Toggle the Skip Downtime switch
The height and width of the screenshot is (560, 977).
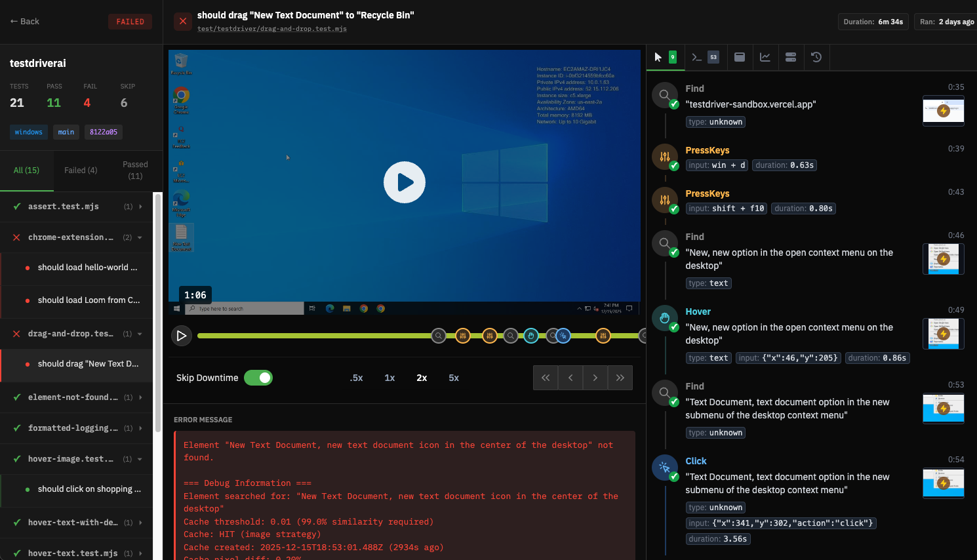tap(258, 378)
